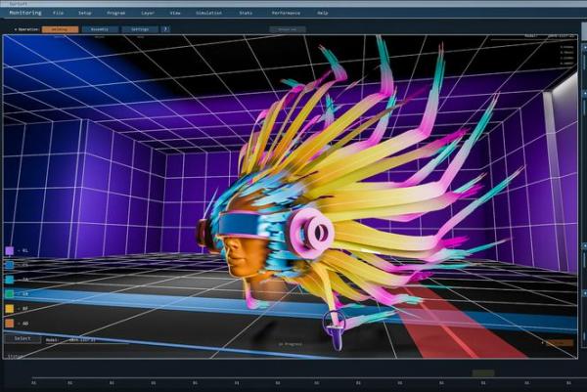Open the Simulation menu
The height and width of the screenshot is (392, 587).
click(x=209, y=14)
